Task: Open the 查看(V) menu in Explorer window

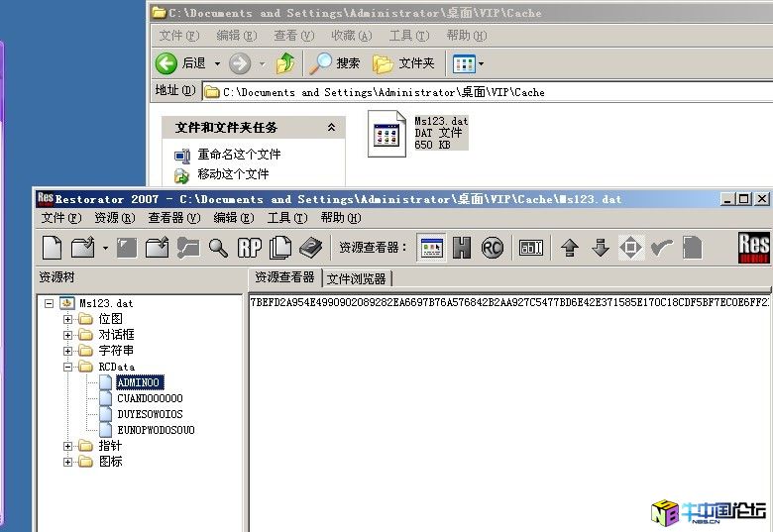Action: click(x=293, y=36)
